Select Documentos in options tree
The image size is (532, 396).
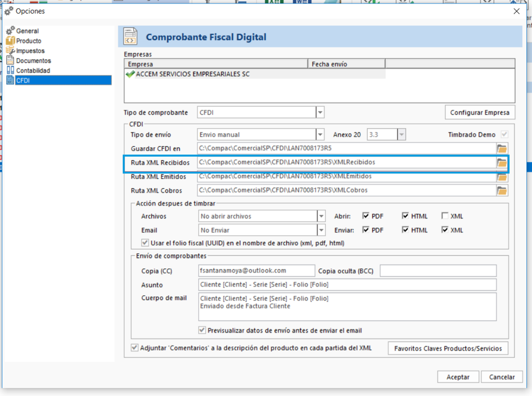33,61
